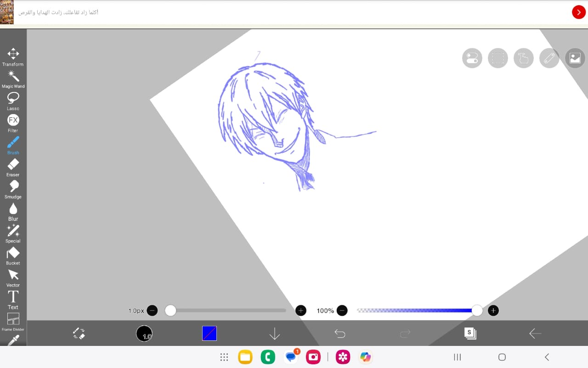Collapse toolbar with the down arrow
Image resolution: width=588 pixels, height=368 pixels.
click(274, 333)
